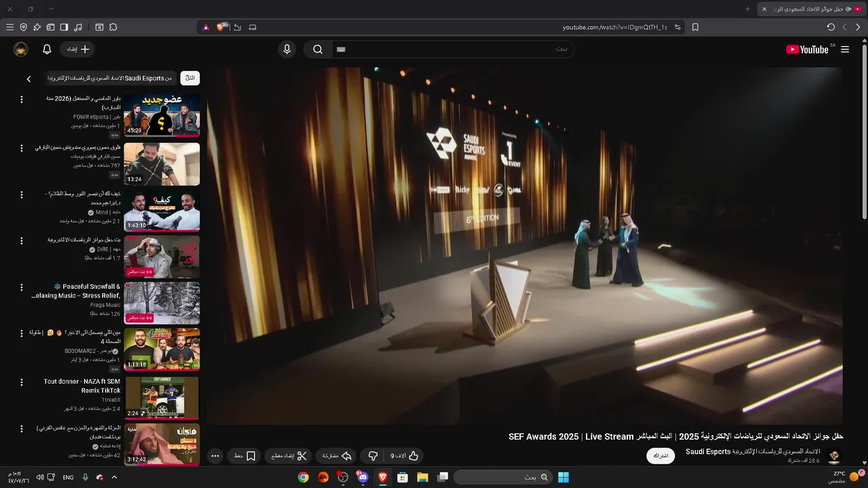
Task: Click the YouTube search input field
Action: [453, 49]
